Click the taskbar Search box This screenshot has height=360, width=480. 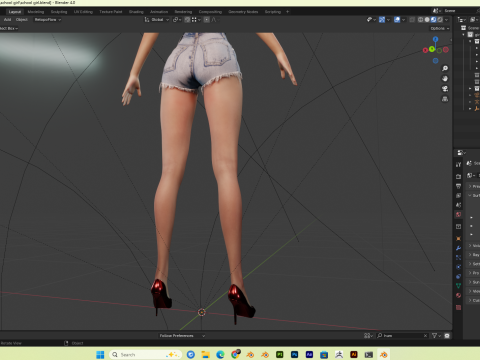145,355
